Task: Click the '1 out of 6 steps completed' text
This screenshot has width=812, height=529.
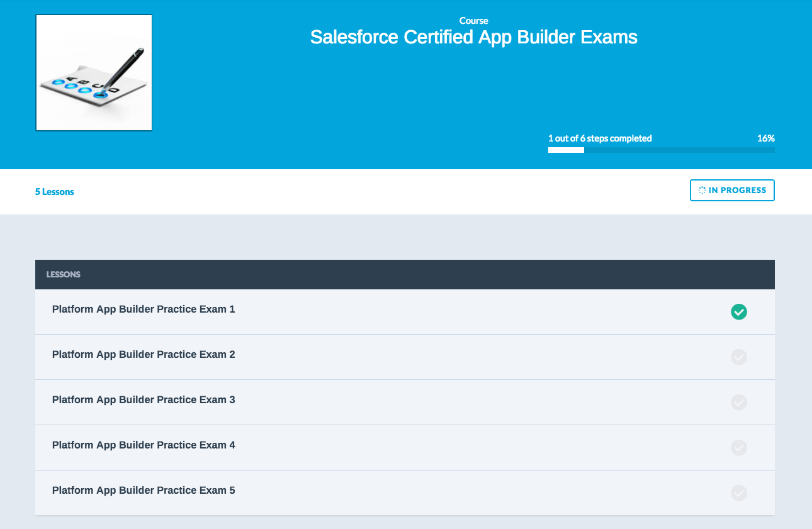Action: [x=600, y=138]
